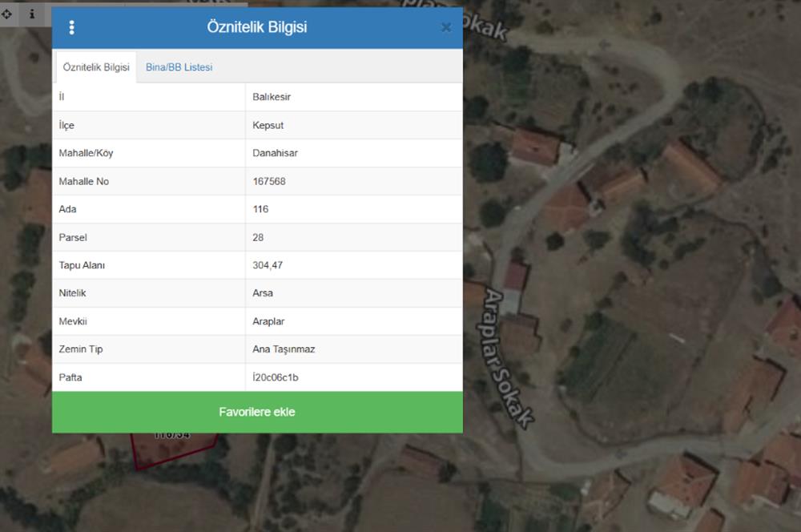This screenshot has height=532, width=801.
Task: Click the Ana Taşınmaz value
Action: point(284,349)
